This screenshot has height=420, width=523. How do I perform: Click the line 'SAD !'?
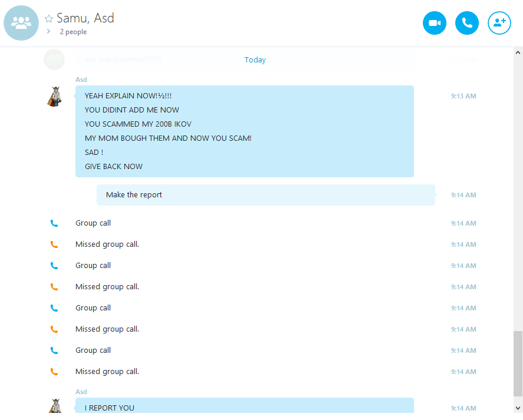pos(94,153)
